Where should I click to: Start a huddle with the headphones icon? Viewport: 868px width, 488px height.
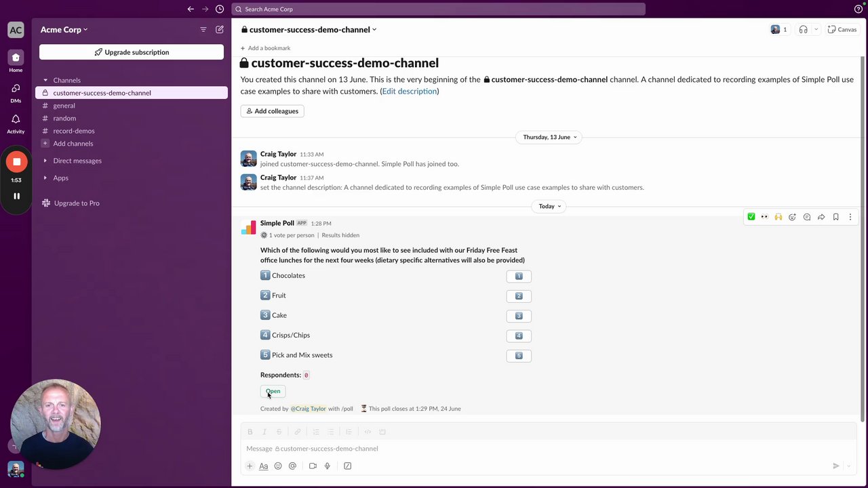(803, 29)
